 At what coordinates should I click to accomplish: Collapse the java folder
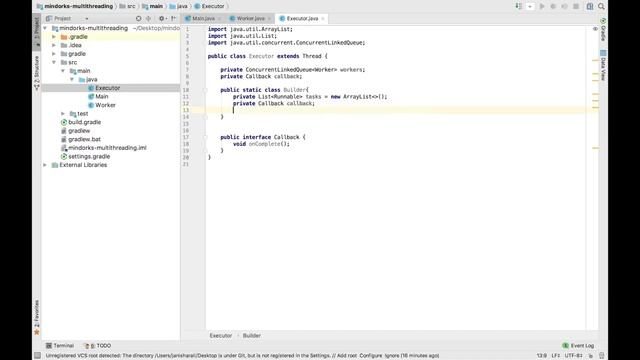pyautogui.click(x=72, y=80)
